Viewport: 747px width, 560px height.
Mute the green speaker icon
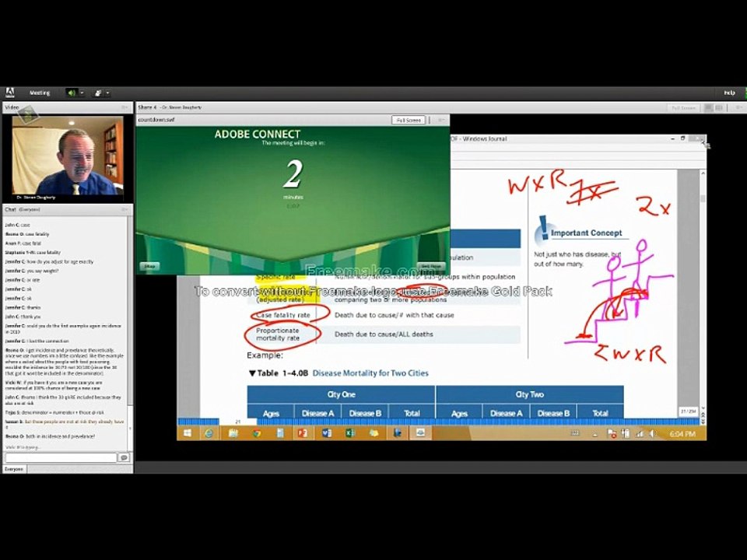[x=72, y=93]
